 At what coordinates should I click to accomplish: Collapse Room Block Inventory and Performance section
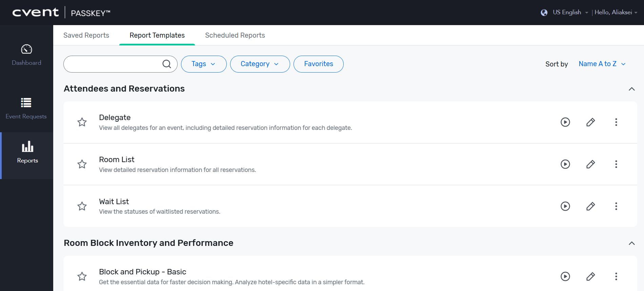pyautogui.click(x=631, y=243)
